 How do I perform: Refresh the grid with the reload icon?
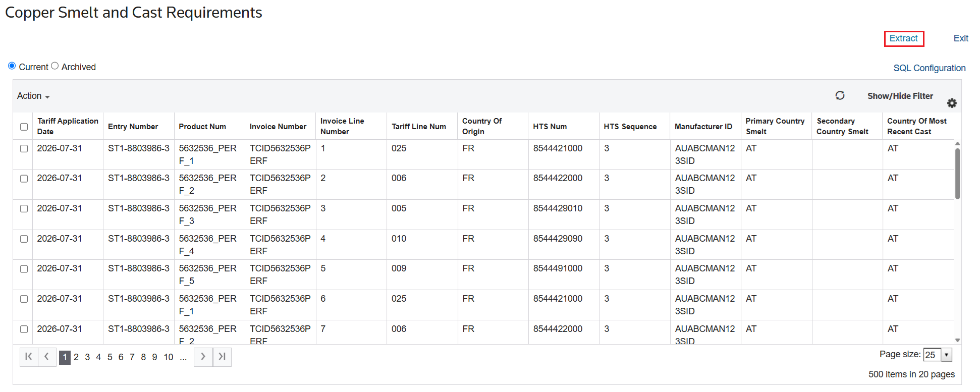(x=840, y=95)
